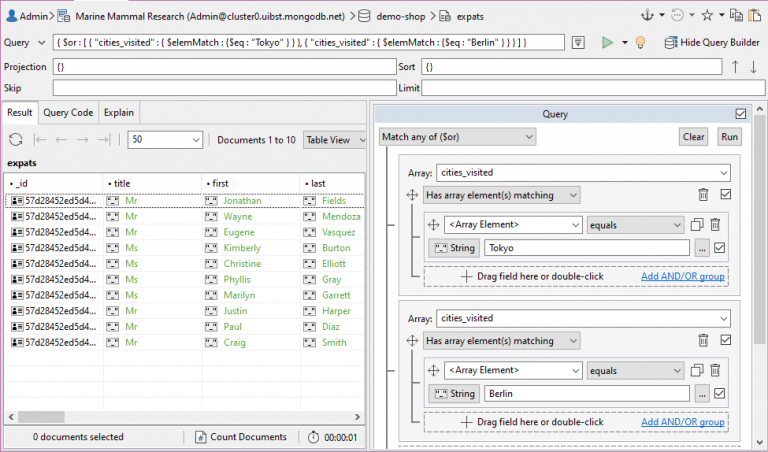Screen dimensions: 768x452
Task: Duplicate the Berlin array element condition
Action: [698, 369]
